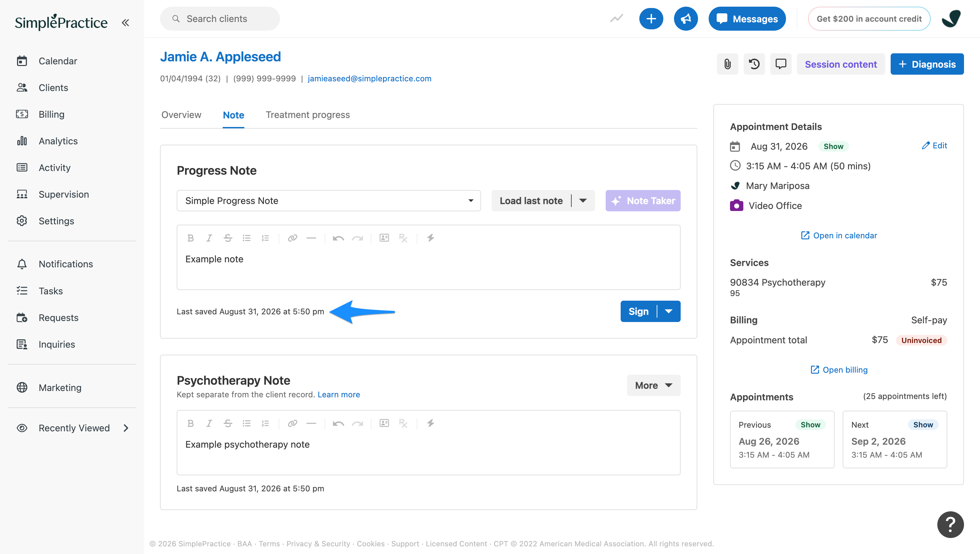Screen dimensions: 980x554
Task: Insert bullet list in the Progress Note editor
Action: 247,238
